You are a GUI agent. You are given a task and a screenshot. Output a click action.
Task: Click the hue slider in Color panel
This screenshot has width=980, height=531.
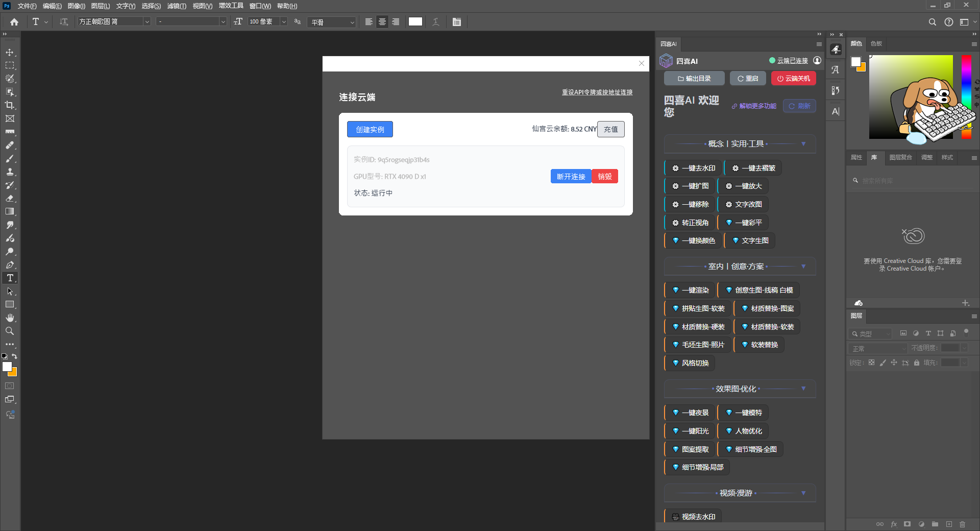966,97
